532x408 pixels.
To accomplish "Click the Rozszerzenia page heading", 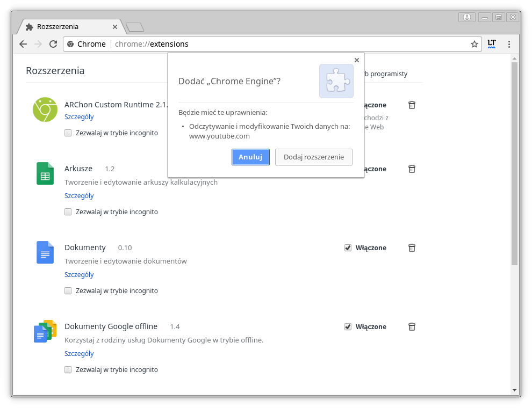I will pyautogui.click(x=55, y=70).
